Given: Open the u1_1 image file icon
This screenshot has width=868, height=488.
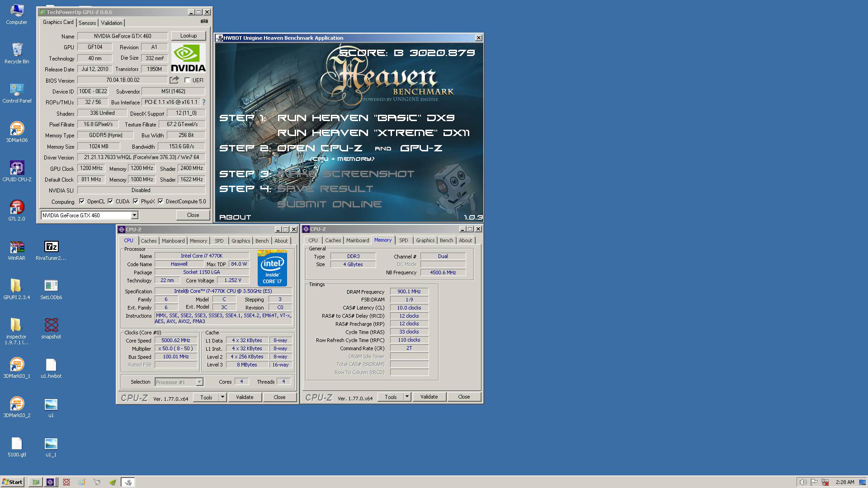Looking at the screenshot, I should click(51, 447).
